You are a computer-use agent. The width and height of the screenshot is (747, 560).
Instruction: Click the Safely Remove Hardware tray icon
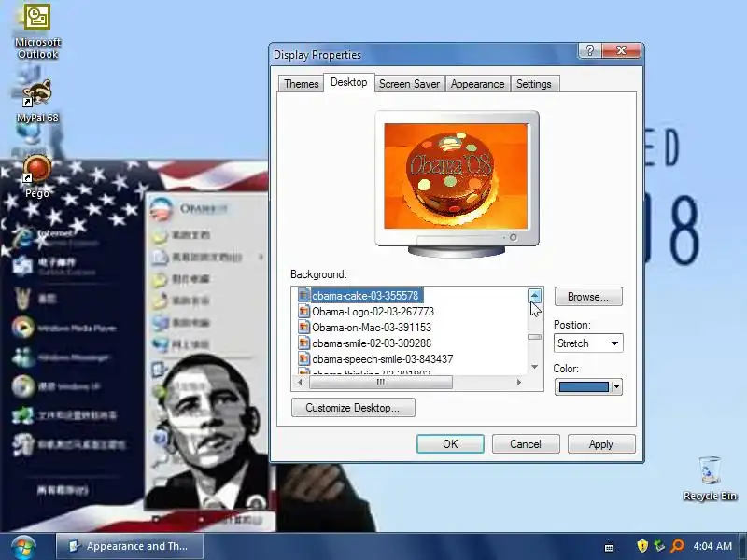(659, 545)
